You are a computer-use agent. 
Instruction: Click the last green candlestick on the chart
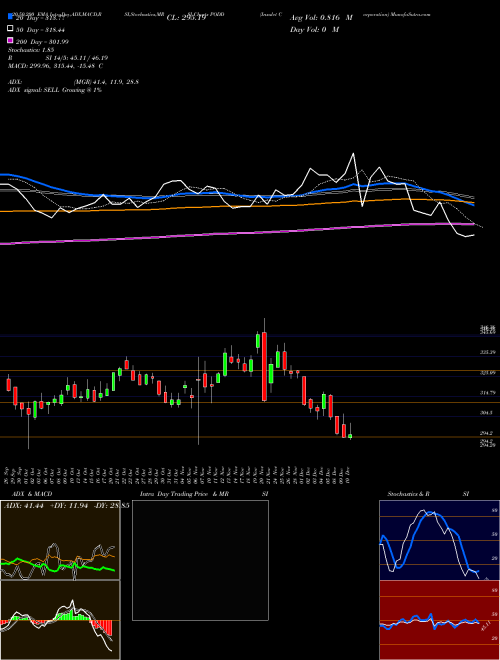click(x=350, y=436)
